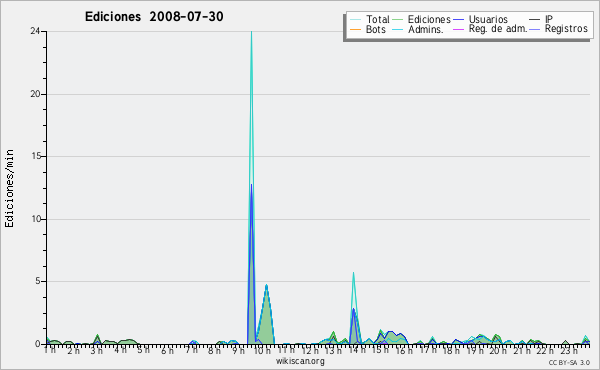600x370 pixels.
Task: Click the y-axis value 10
Action: (36, 219)
